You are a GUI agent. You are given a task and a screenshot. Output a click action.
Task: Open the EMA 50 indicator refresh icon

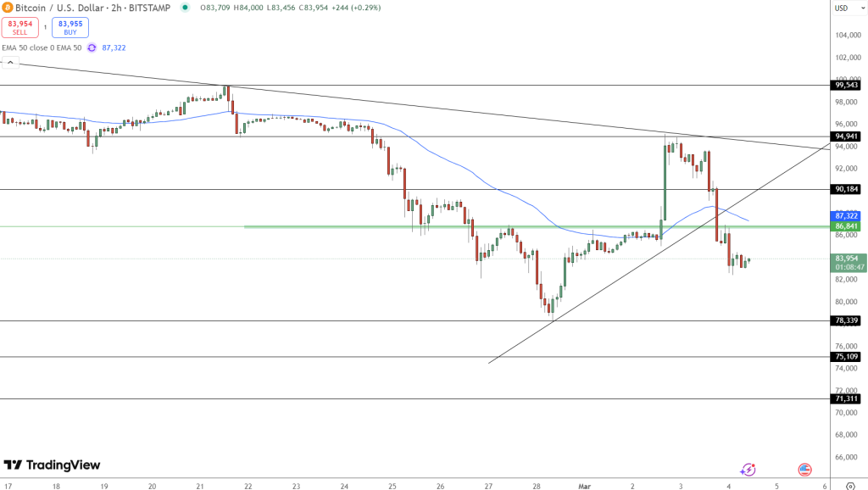(92, 48)
